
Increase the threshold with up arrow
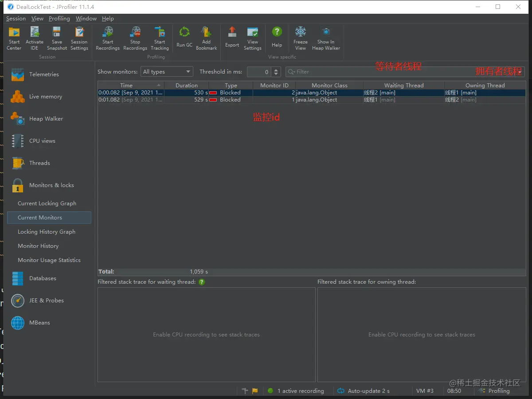(x=277, y=70)
